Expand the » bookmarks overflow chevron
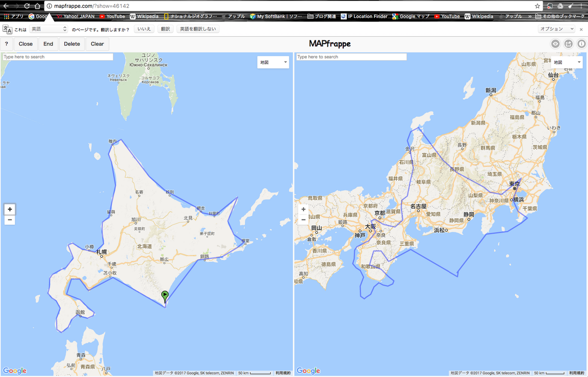The height and width of the screenshot is (377, 588). pos(530,16)
